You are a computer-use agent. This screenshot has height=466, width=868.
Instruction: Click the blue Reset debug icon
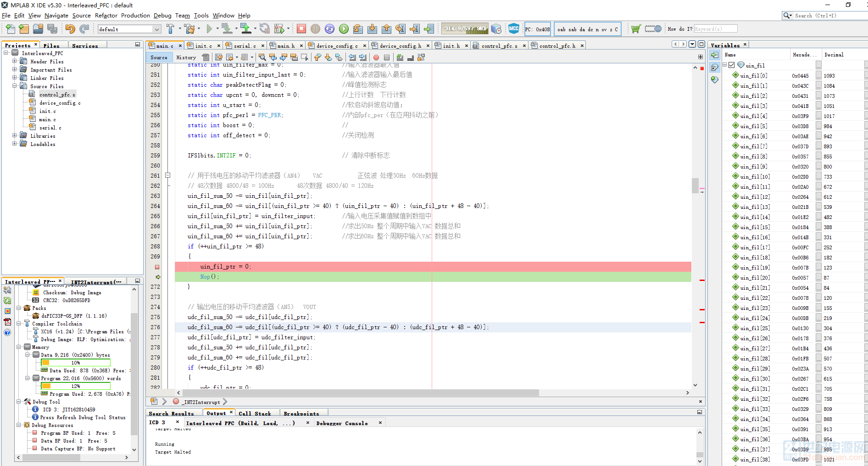click(329, 29)
